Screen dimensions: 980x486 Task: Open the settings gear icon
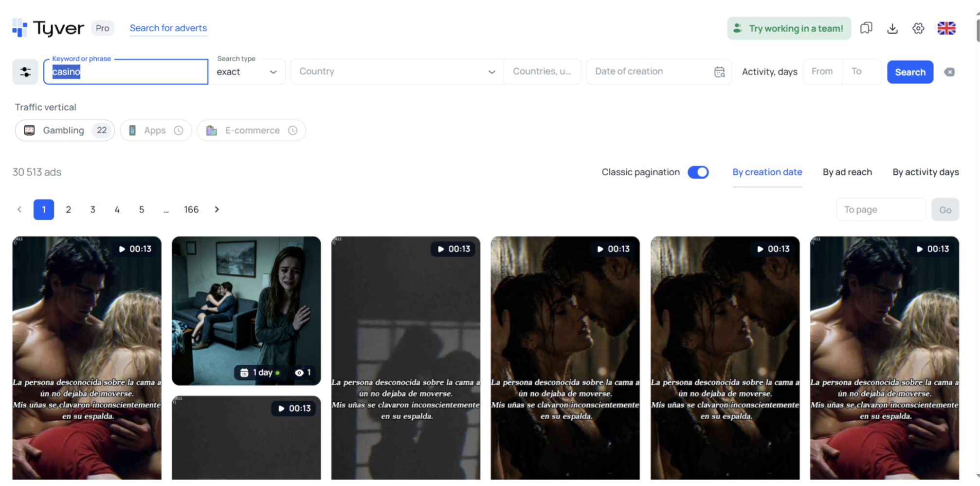918,28
